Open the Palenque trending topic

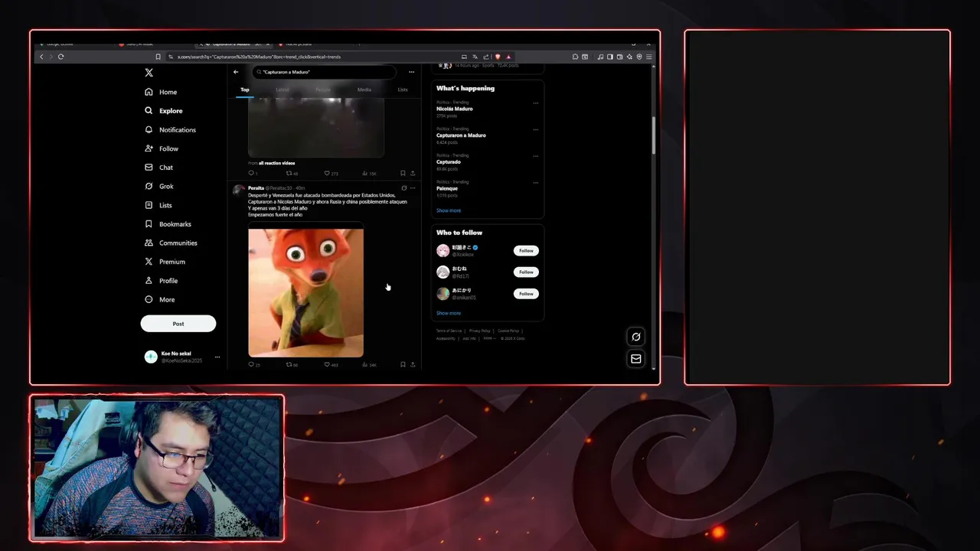coord(447,188)
